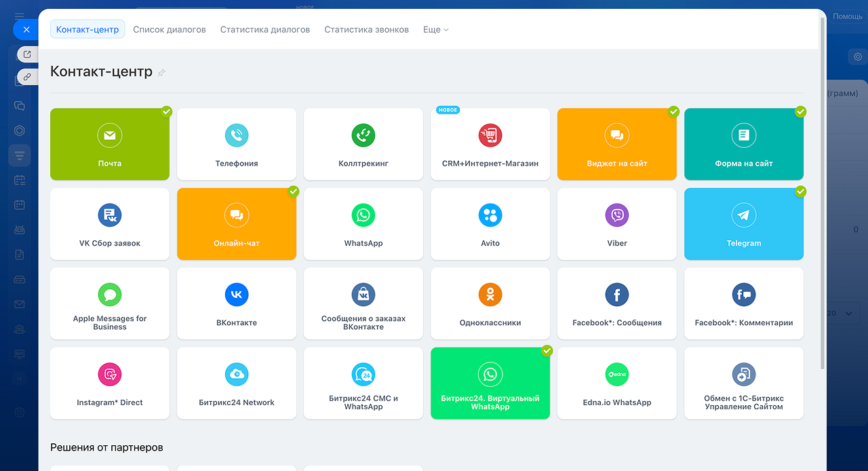Open Статистика звонков tab
This screenshot has height=471, width=868.
[366, 30]
